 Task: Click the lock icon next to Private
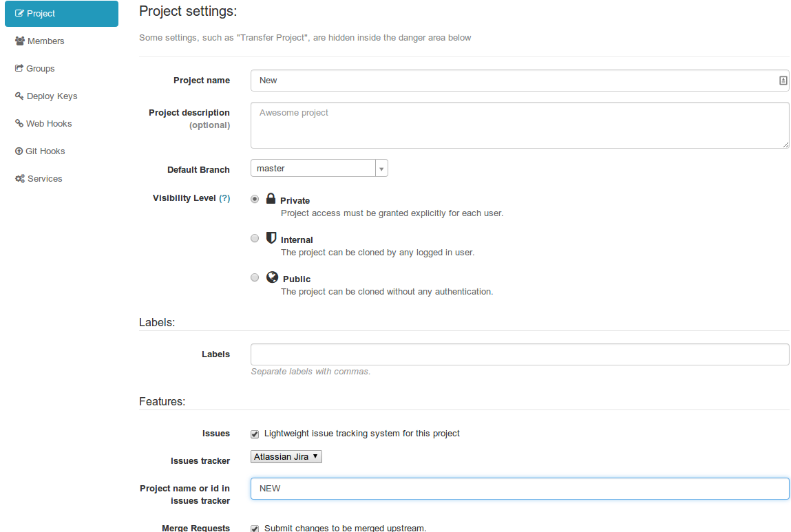[x=271, y=198]
